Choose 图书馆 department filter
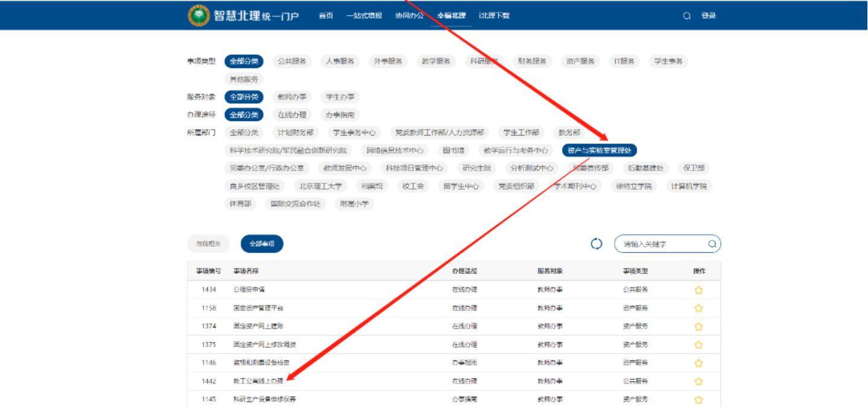 point(453,150)
